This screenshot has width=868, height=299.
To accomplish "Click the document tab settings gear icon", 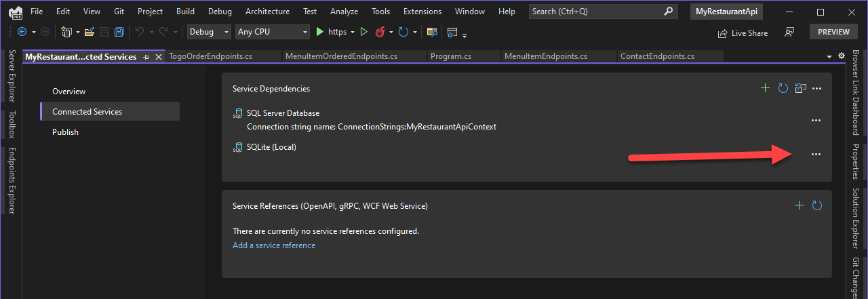I will pyautogui.click(x=842, y=56).
